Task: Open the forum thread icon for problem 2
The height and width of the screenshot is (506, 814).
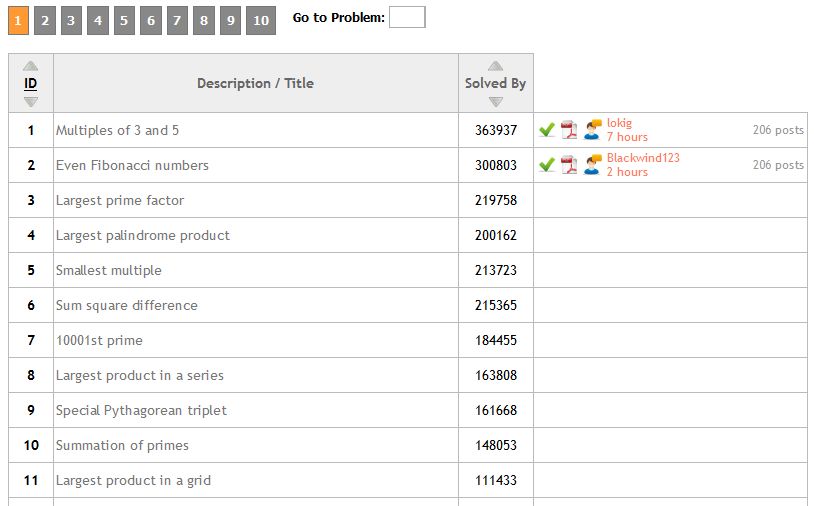Action: [592, 165]
